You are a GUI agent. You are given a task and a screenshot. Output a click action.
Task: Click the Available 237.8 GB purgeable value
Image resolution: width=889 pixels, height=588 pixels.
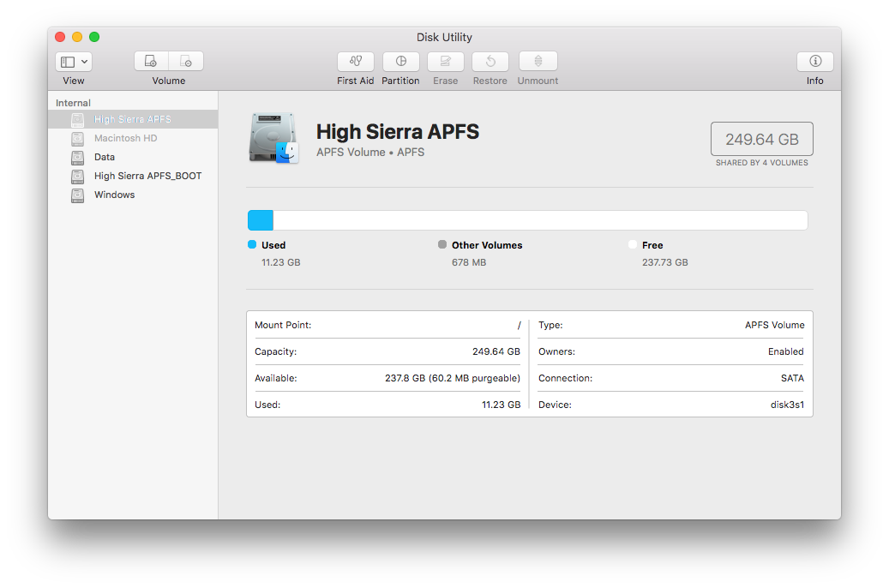coord(453,378)
